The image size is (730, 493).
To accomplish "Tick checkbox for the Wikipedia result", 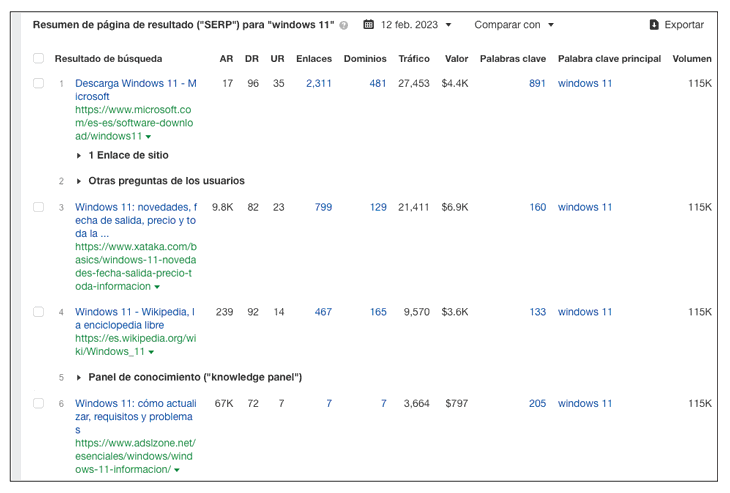I will pos(39,313).
